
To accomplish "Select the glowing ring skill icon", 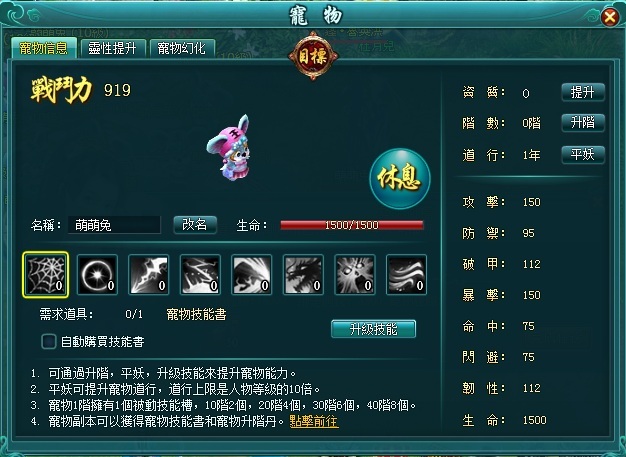I will [x=97, y=275].
